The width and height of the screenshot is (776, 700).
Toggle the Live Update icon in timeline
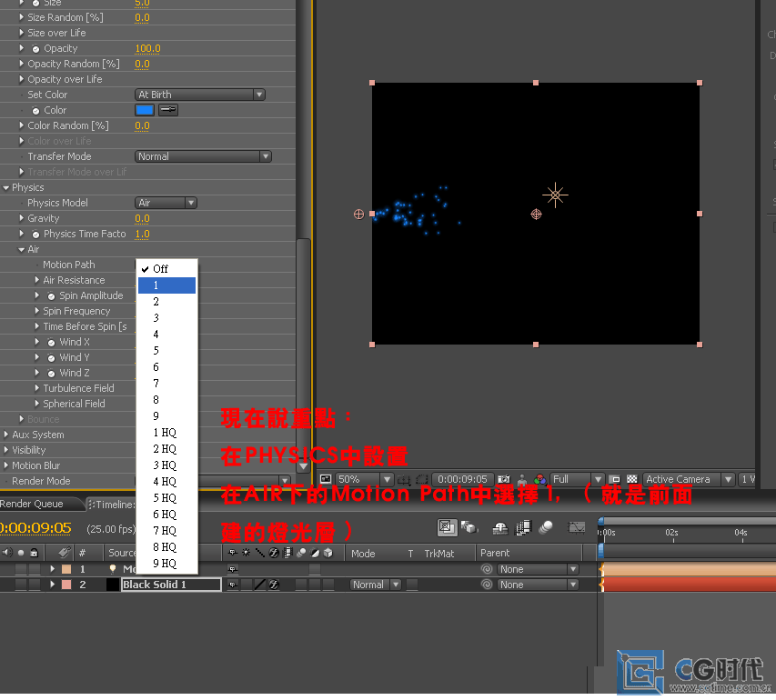(446, 527)
